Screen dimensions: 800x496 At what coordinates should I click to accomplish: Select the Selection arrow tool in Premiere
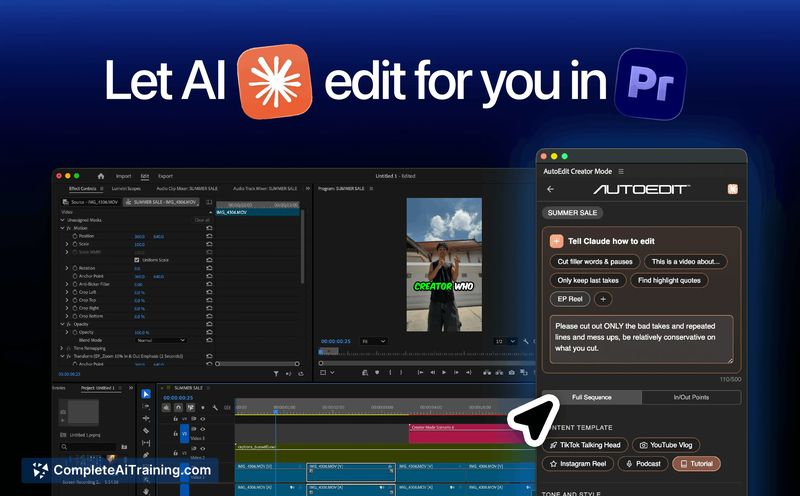pyautogui.click(x=146, y=394)
